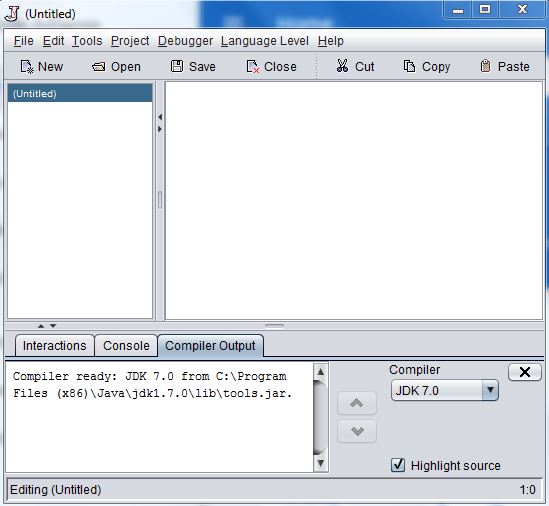Click the New document toolbar icon
549x506 pixels.
(x=27, y=67)
